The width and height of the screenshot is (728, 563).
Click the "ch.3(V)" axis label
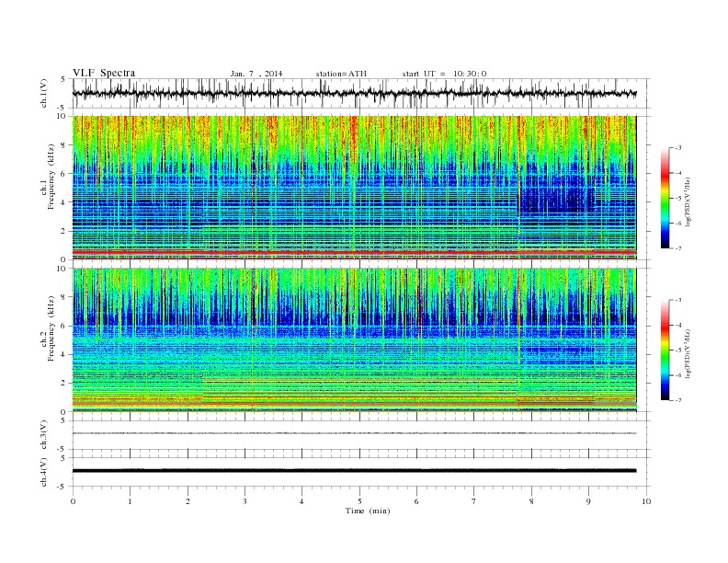(44, 435)
